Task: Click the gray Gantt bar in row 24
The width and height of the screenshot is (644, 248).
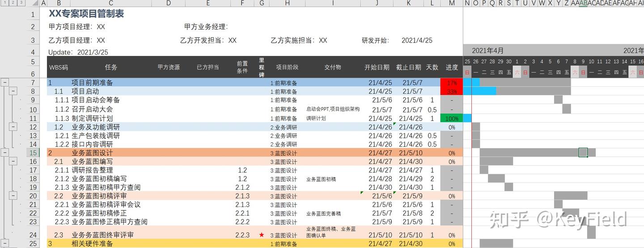Action: pyautogui.click(x=591, y=232)
